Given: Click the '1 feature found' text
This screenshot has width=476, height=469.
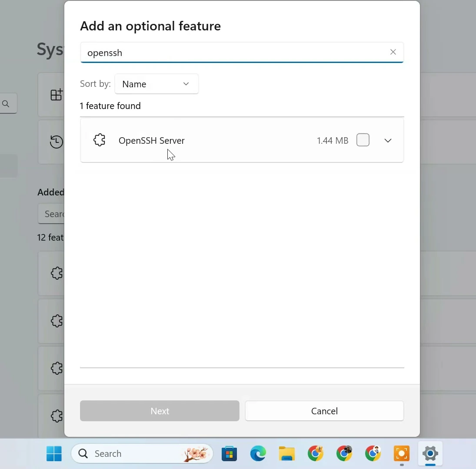Looking at the screenshot, I should tap(110, 106).
